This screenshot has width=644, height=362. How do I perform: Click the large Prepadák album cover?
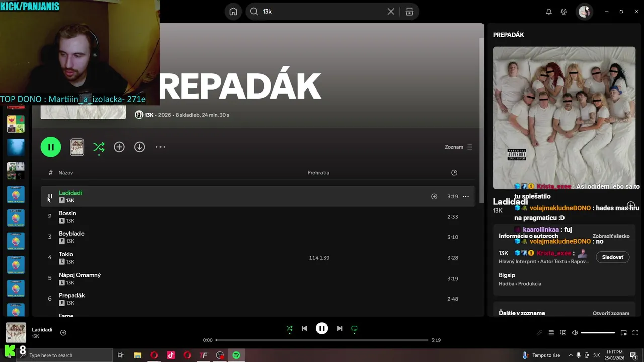(564, 118)
